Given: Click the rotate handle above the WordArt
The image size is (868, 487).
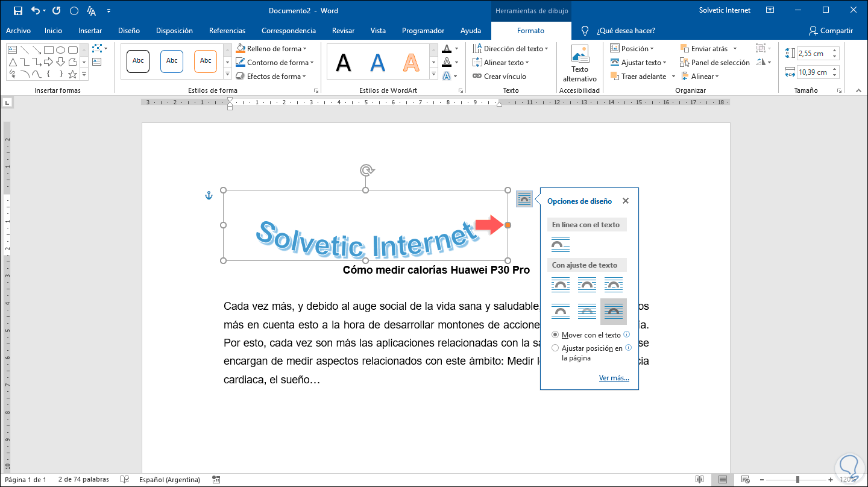Looking at the screenshot, I should (366, 170).
